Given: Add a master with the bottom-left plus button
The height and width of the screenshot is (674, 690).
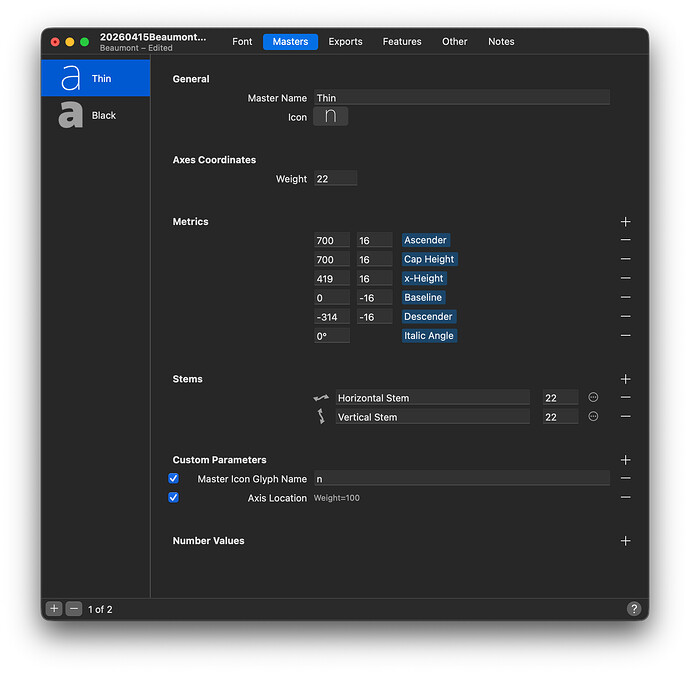Looking at the screenshot, I should 55,609.
